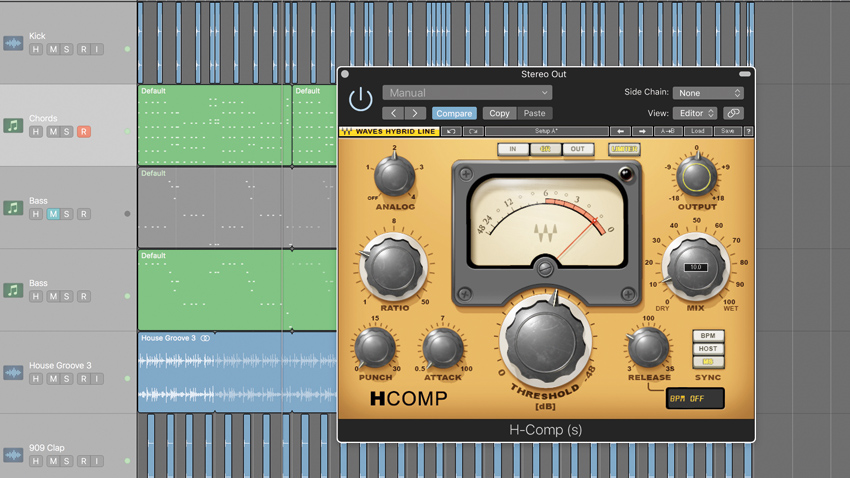Click the VU meter clip indicator light
The image size is (850, 478).
coord(625,174)
